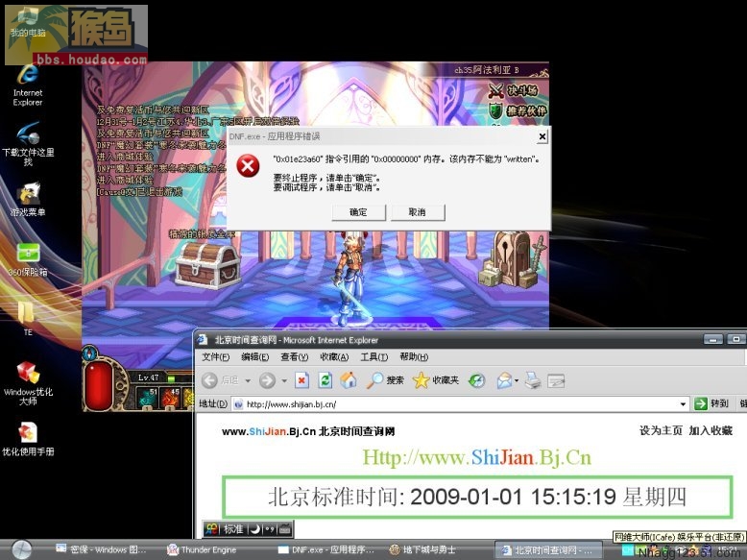
Task: Click the address bar URL field
Action: [457, 404]
